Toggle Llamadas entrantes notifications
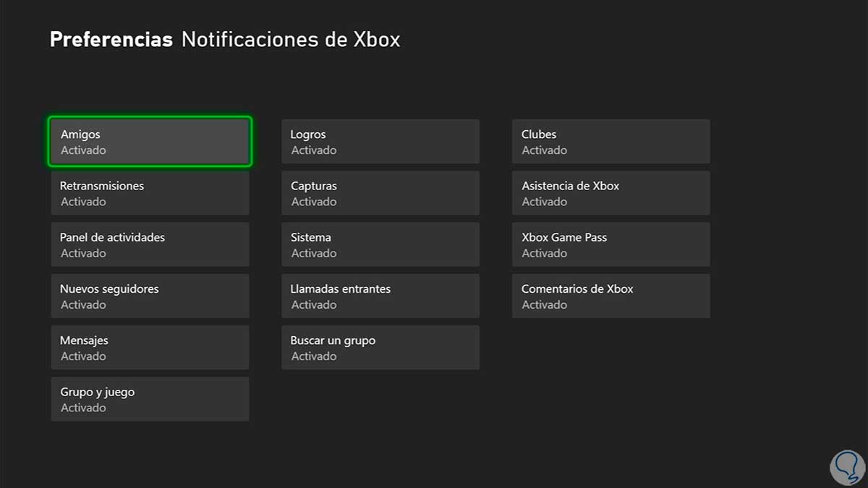 click(x=380, y=296)
